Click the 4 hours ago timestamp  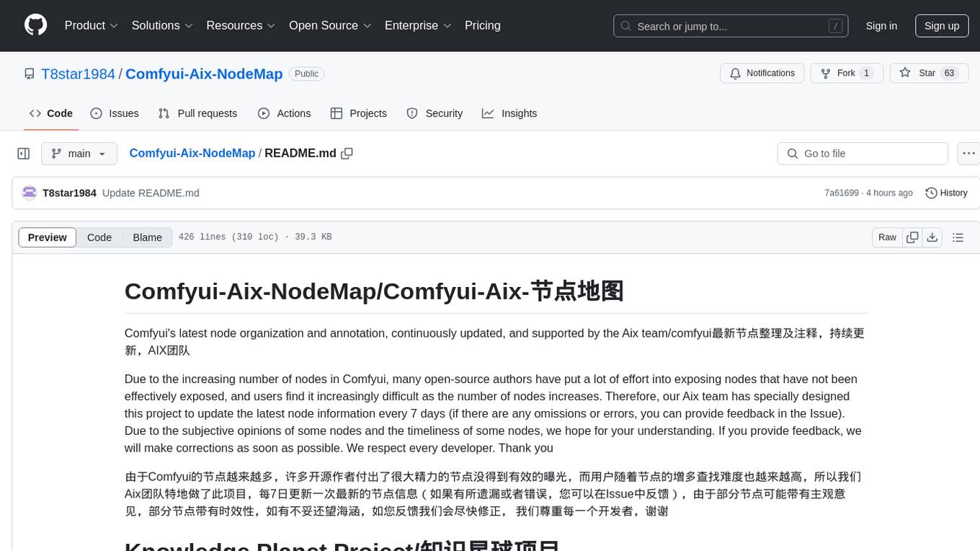890,193
